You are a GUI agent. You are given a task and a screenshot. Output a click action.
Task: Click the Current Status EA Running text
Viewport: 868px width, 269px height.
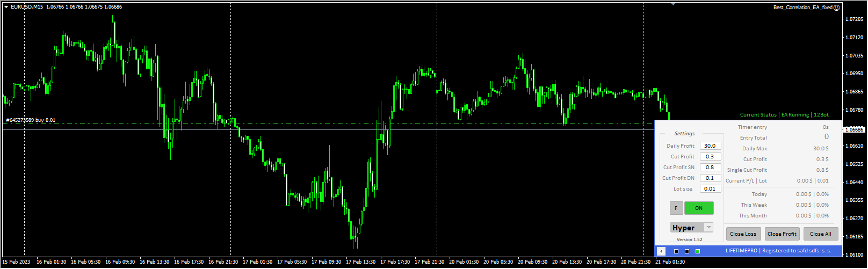pos(784,115)
